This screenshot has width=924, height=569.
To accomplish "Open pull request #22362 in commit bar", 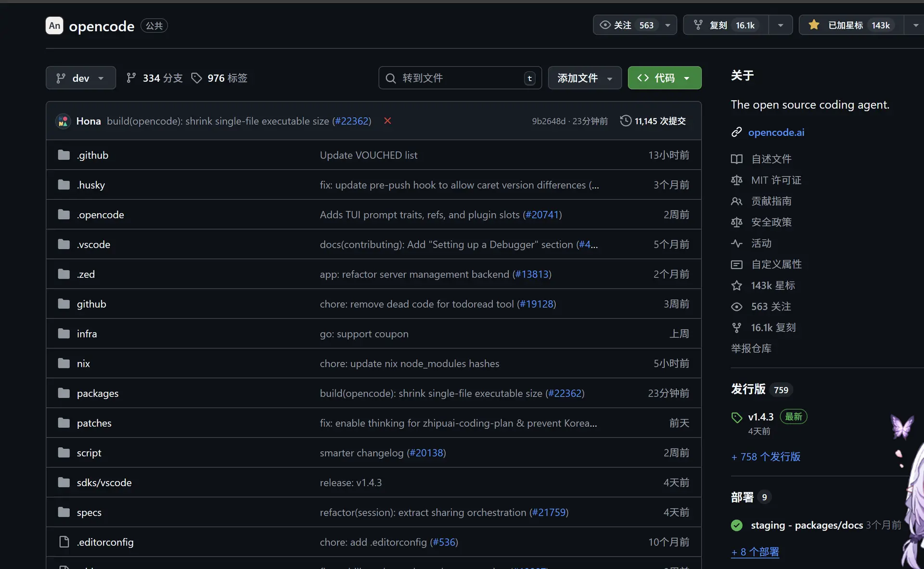I will pyautogui.click(x=352, y=121).
